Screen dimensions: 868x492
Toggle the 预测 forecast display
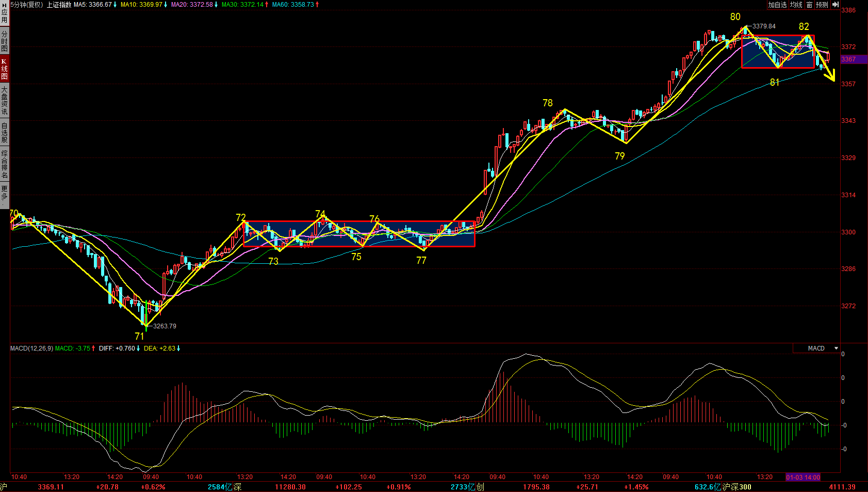[x=822, y=5]
